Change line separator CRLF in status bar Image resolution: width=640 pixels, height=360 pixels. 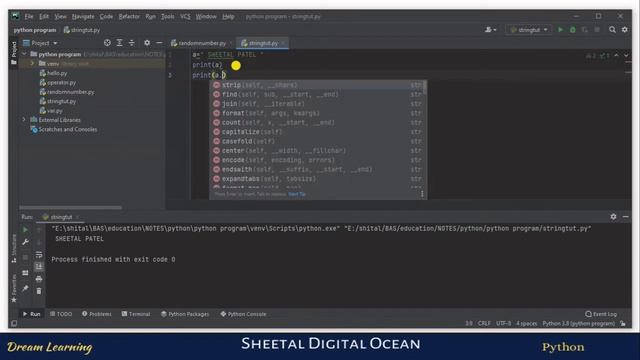484,324
